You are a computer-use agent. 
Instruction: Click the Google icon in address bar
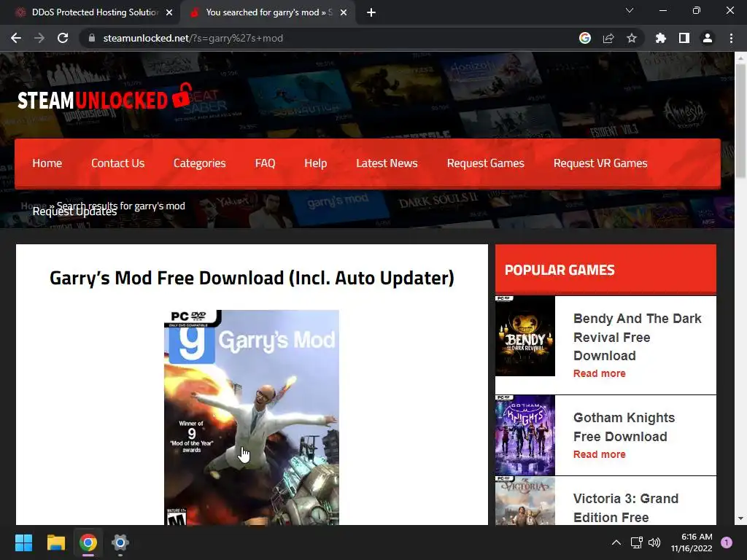pos(585,38)
